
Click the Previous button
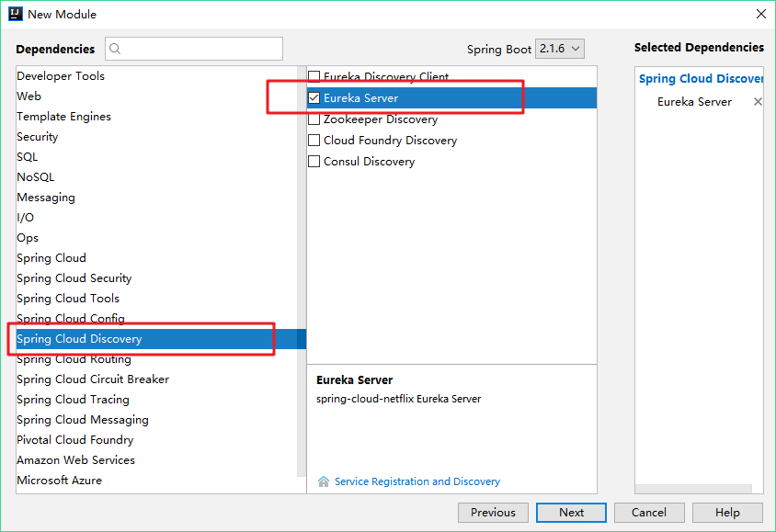493,513
